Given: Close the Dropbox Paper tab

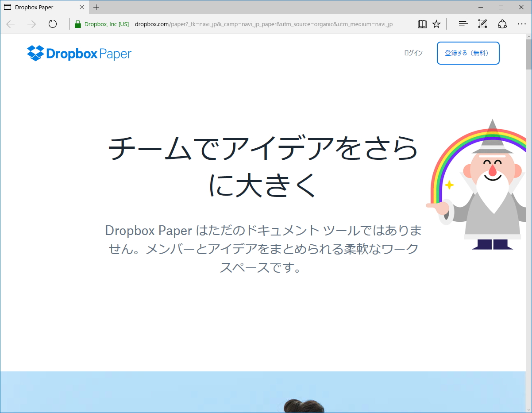Looking at the screenshot, I should click(x=81, y=7).
